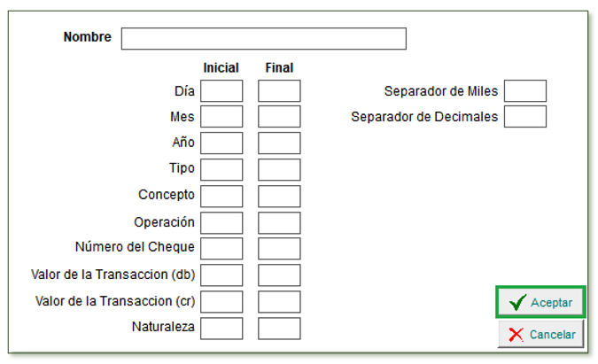Focus Valor de la Transaccion (cr) Final
The image size is (598, 364).
pos(279,302)
